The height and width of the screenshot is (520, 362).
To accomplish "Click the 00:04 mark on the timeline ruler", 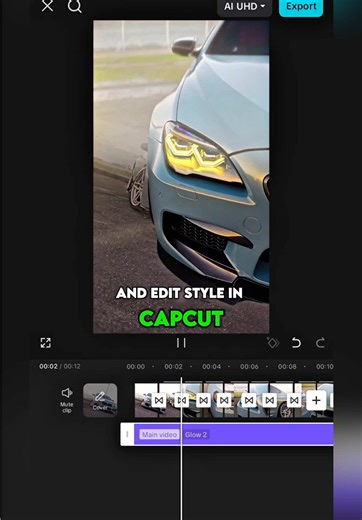I will point(211,367).
